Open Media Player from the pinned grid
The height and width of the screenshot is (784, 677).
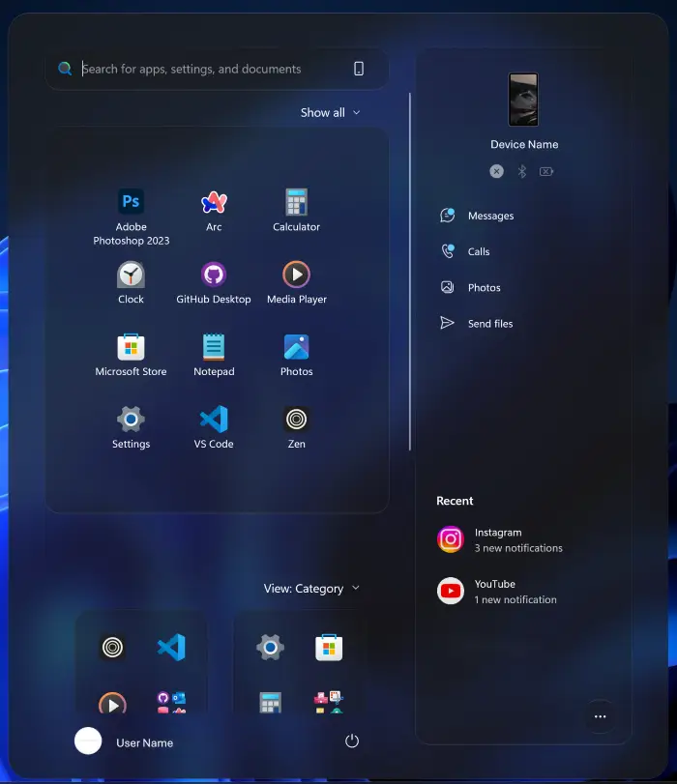click(296, 283)
